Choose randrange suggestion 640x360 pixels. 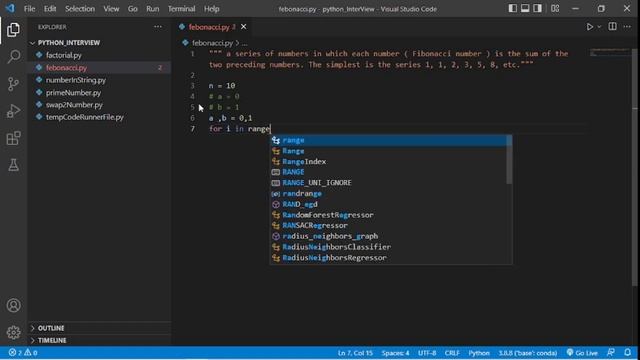[388, 193]
